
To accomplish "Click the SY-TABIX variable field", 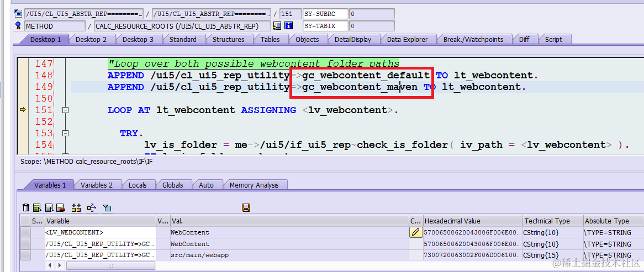I will pyautogui.click(x=325, y=26).
